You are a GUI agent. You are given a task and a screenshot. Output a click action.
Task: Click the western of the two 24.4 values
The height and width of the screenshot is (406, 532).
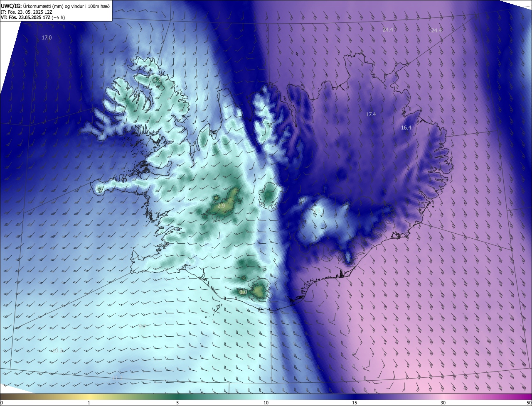point(388,30)
